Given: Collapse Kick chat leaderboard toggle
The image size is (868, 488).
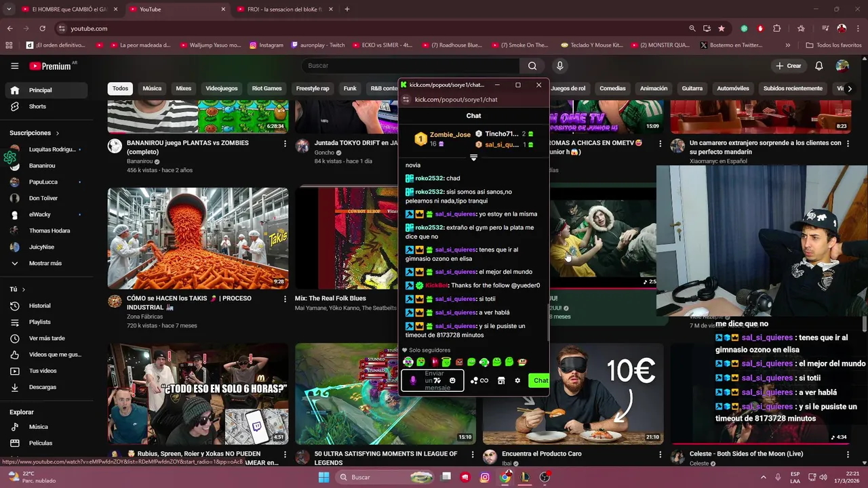Looking at the screenshot, I should click(473, 157).
